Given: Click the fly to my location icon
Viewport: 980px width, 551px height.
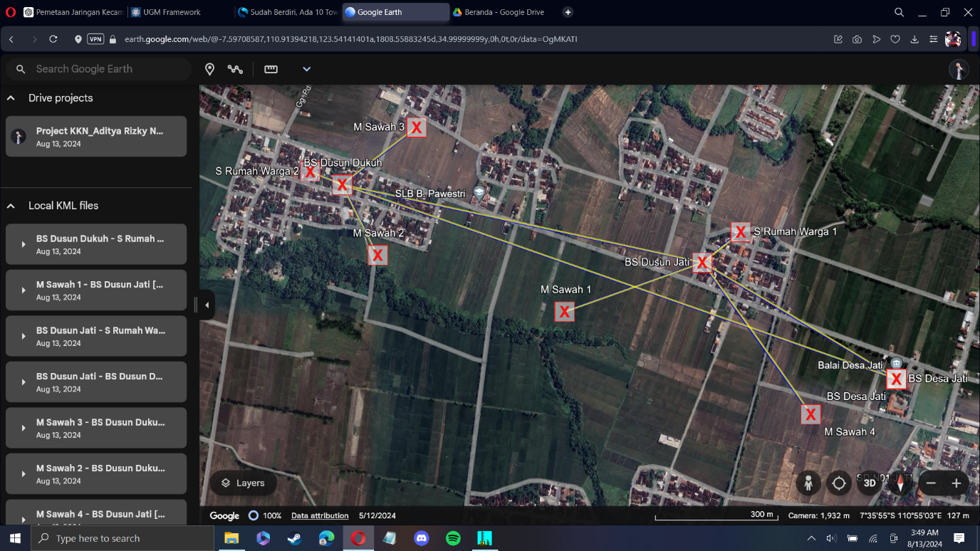Looking at the screenshot, I should (839, 483).
